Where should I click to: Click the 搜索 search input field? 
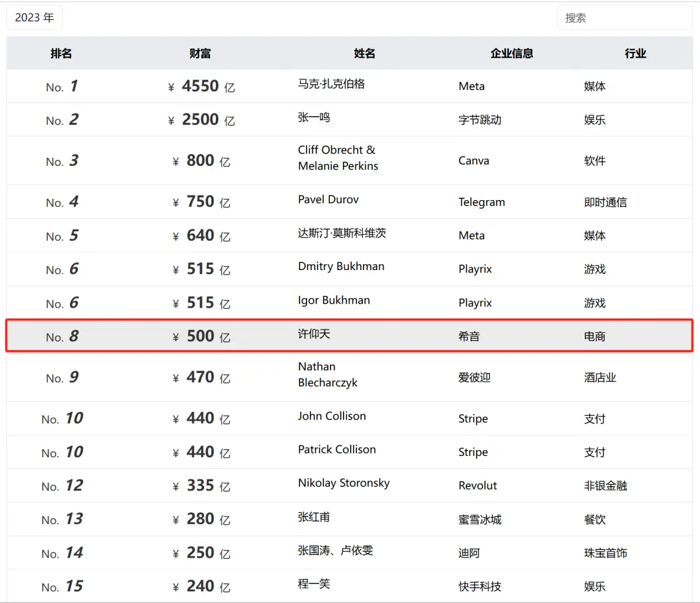pos(624,17)
